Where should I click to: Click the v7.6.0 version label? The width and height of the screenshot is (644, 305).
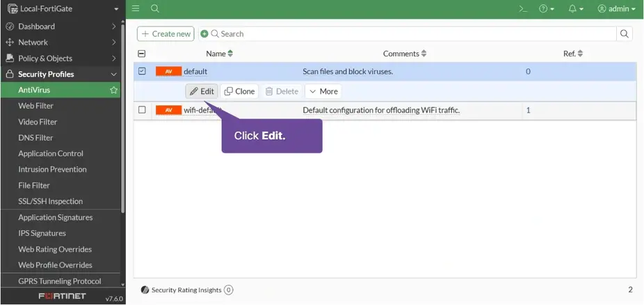114,299
